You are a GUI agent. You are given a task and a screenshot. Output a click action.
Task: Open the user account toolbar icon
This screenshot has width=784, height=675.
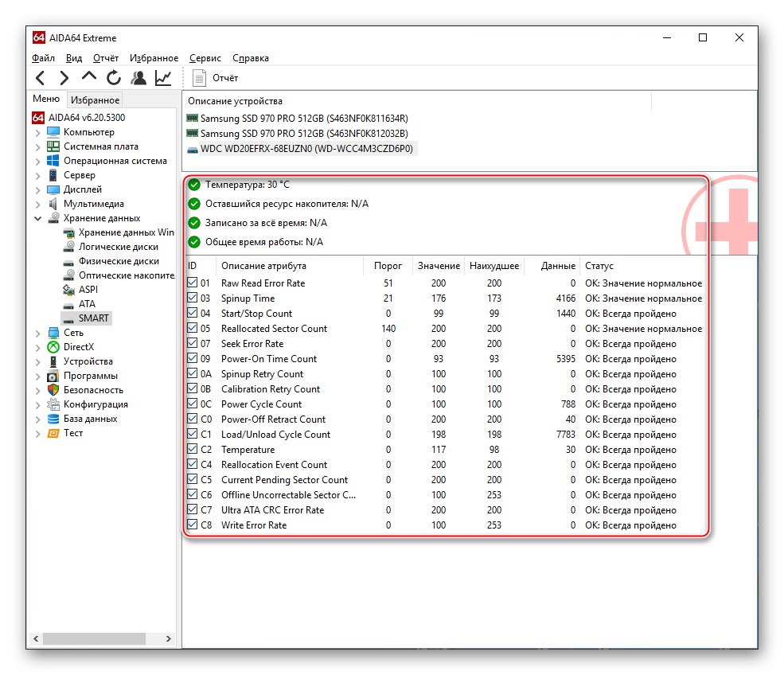tap(137, 77)
